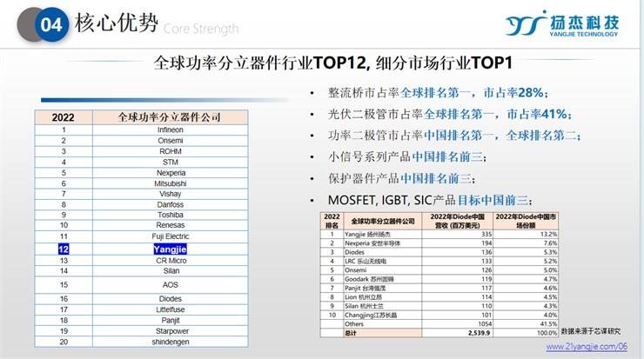Click the Danfoss entry
Screen dimensions: 644x359
pos(170,204)
